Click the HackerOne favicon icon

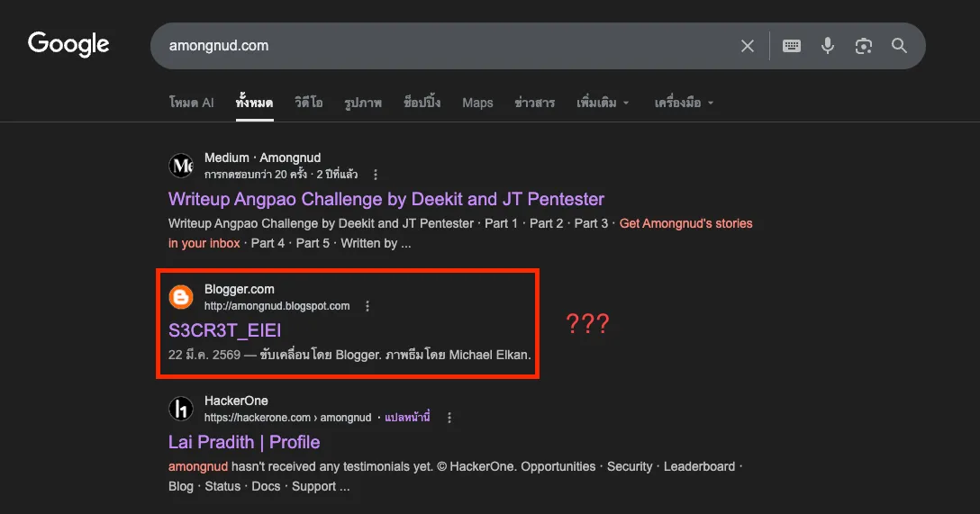181,409
